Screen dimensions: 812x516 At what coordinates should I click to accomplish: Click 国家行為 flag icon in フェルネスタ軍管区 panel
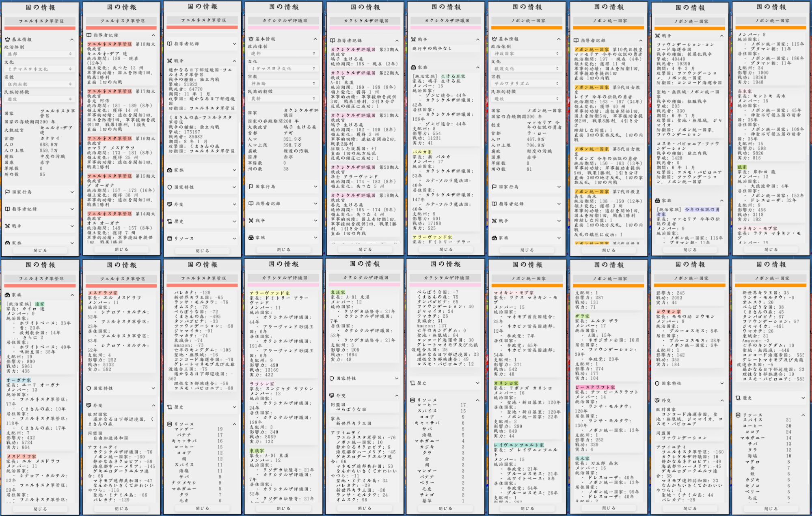7,192
